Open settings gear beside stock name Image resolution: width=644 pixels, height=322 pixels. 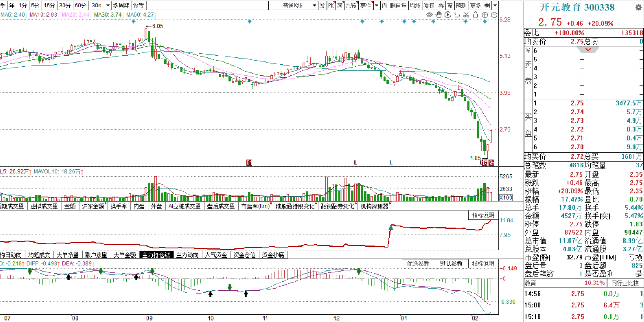[x=638, y=7]
